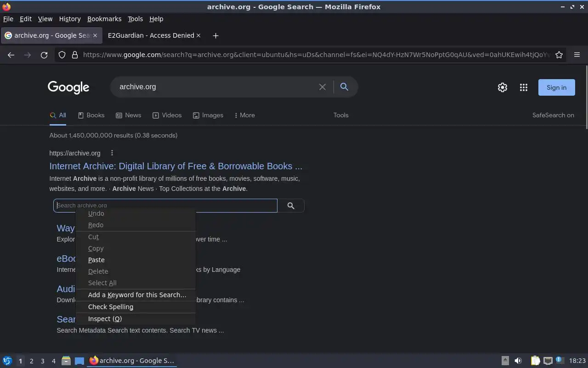Open the Tools menu in the menu bar
The width and height of the screenshot is (588, 368).
click(x=135, y=19)
